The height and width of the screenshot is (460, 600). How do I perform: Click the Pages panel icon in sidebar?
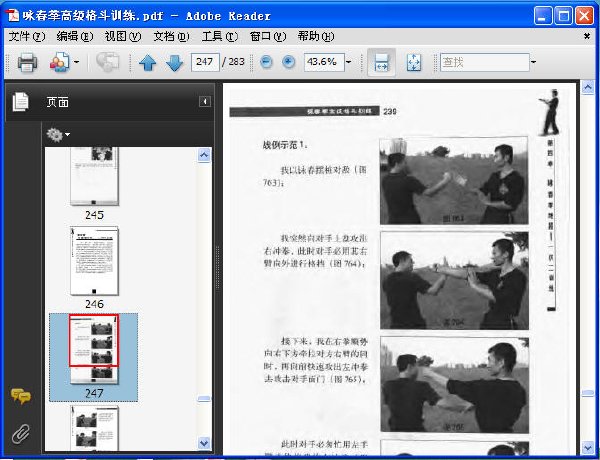(x=20, y=102)
